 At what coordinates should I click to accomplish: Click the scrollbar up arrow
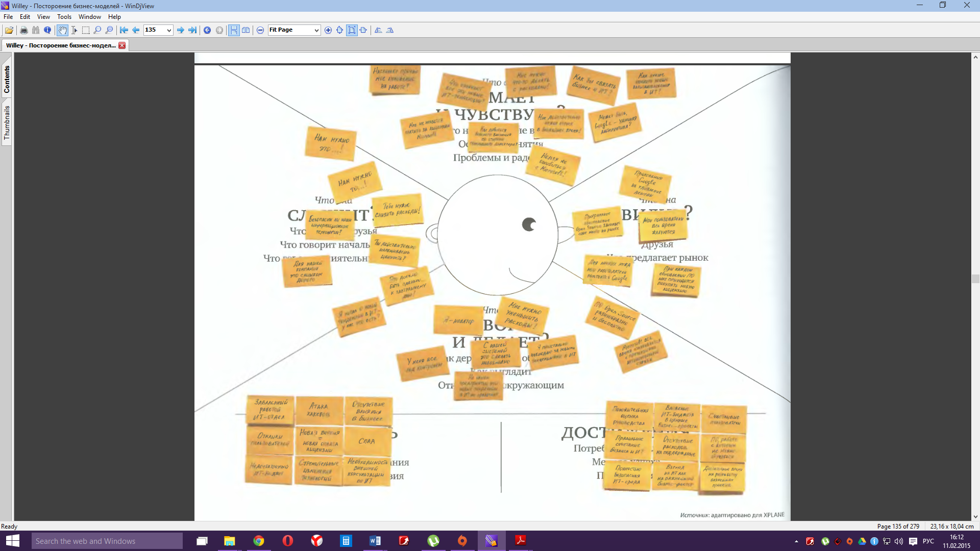coord(975,57)
